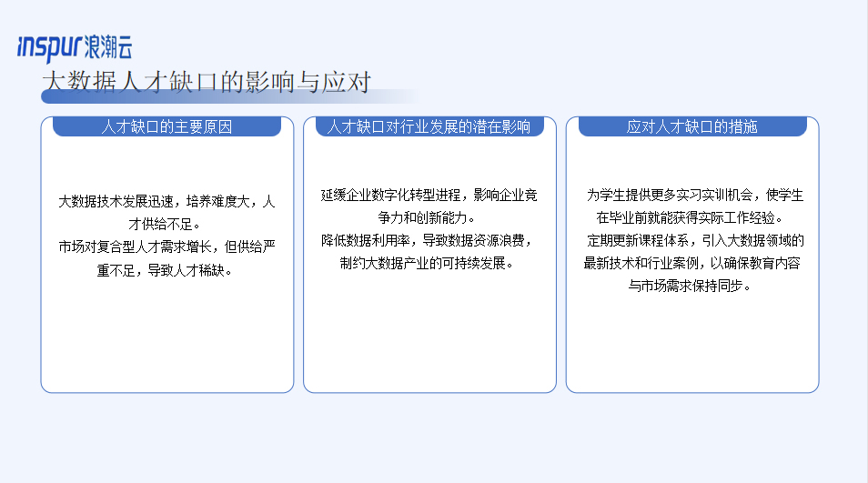Select the header 应对人才缺口的措施
This screenshot has height=483, width=868.
(x=692, y=126)
